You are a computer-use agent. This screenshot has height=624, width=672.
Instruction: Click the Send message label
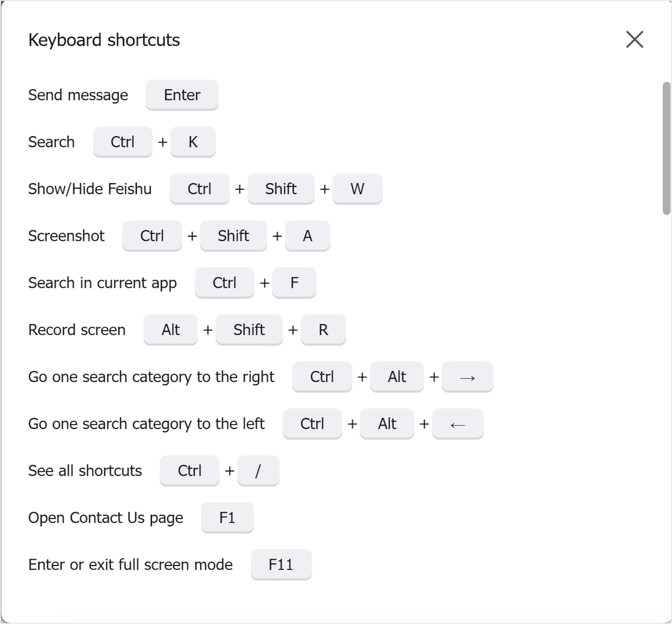[x=78, y=95]
